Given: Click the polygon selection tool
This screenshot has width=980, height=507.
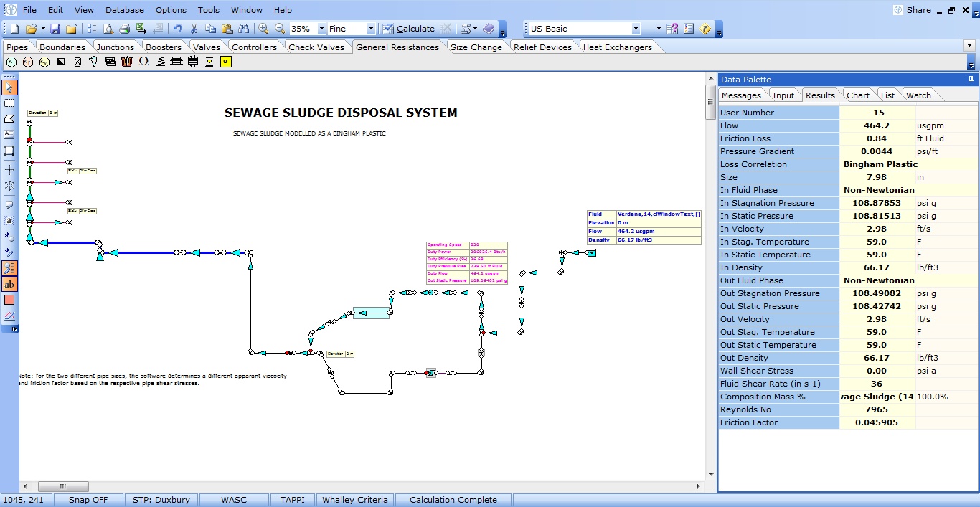Looking at the screenshot, I should point(9,118).
